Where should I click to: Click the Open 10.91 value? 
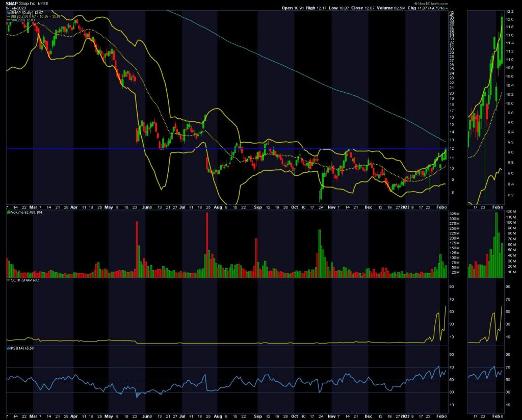pyautogui.click(x=292, y=8)
